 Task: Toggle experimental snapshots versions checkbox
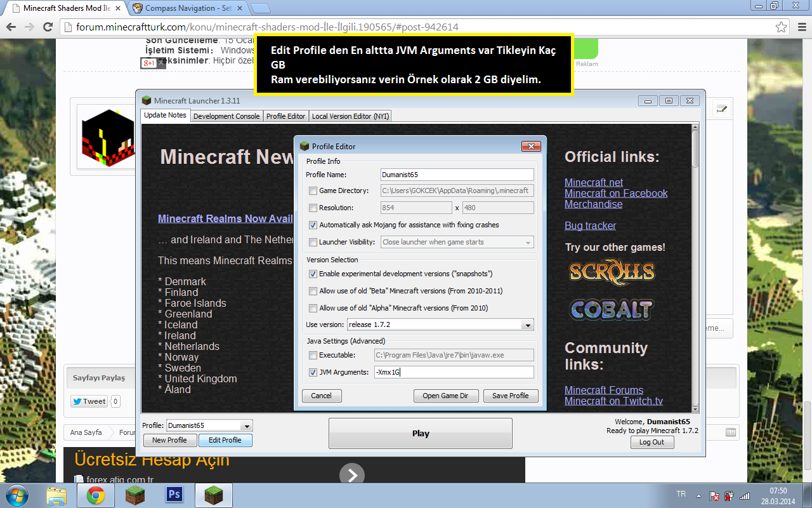point(313,274)
